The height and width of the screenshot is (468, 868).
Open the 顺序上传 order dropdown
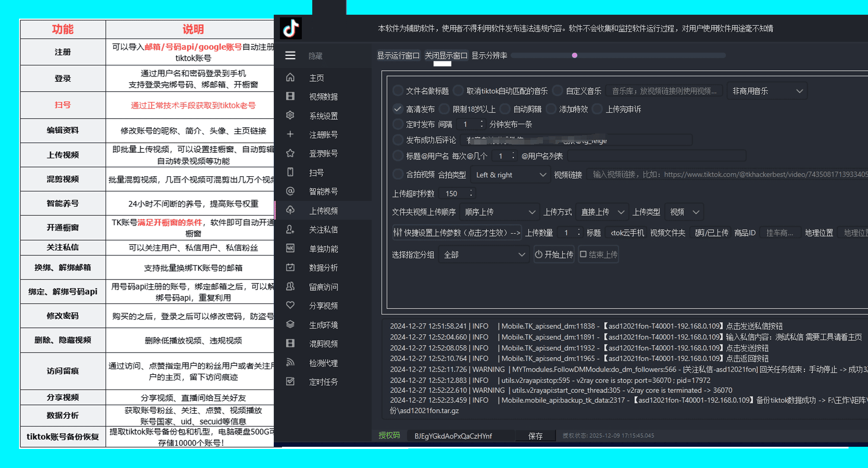click(x=500, y=212)
